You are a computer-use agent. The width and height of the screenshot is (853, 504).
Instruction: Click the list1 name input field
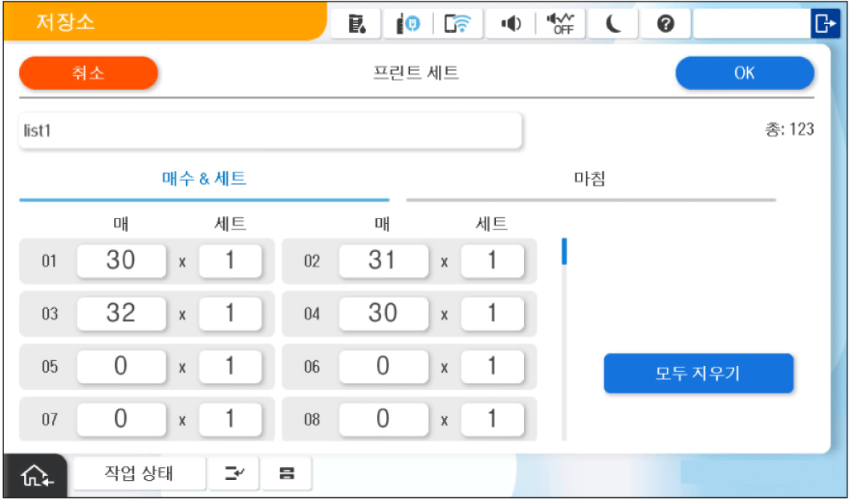[x=270, y=130]
